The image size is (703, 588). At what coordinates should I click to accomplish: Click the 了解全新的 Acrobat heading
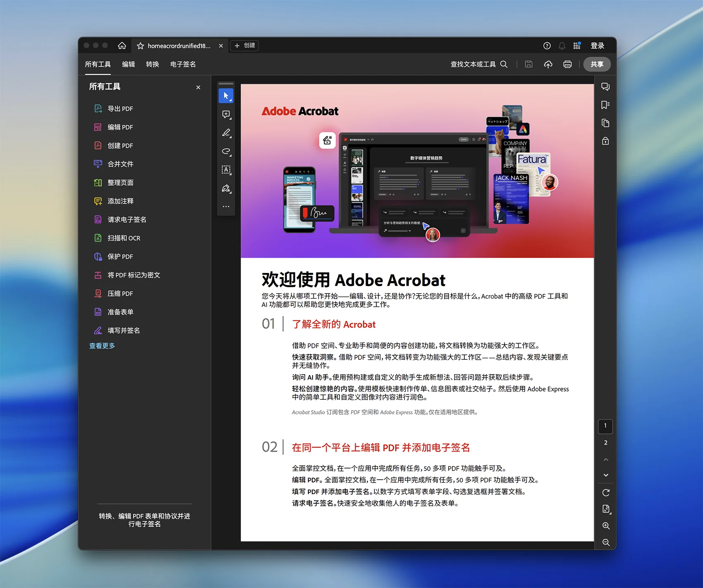pyautogui.click(x=334, y=324)
